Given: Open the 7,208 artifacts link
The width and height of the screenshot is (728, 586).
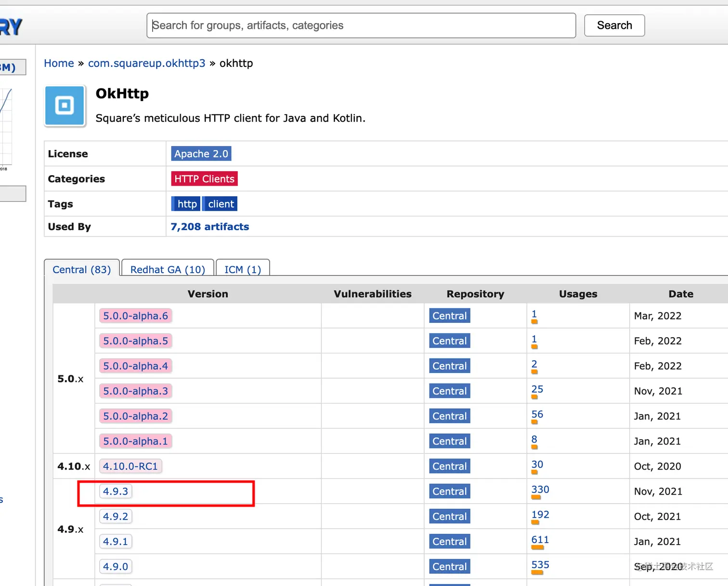Looking at the screenshot, I should tap(210, 227).
